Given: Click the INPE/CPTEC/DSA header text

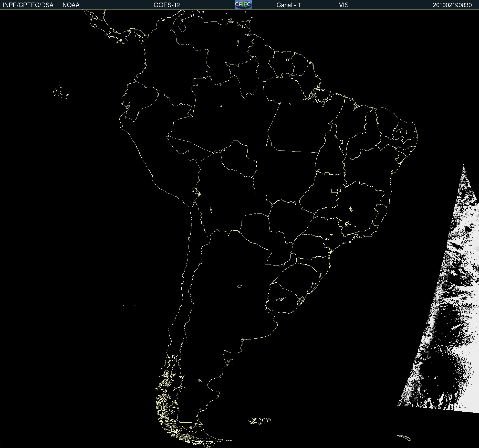Looking at the screenshot, I should (x=28, y=5).
